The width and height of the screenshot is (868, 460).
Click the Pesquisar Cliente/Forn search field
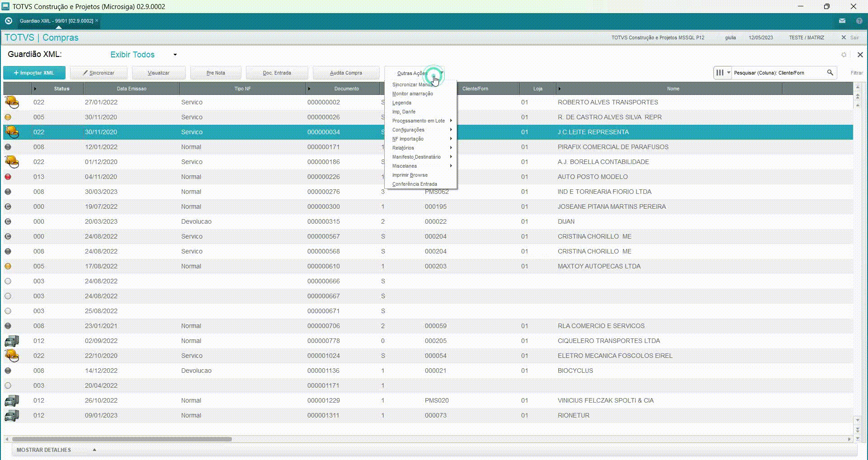tap(779, 72)
